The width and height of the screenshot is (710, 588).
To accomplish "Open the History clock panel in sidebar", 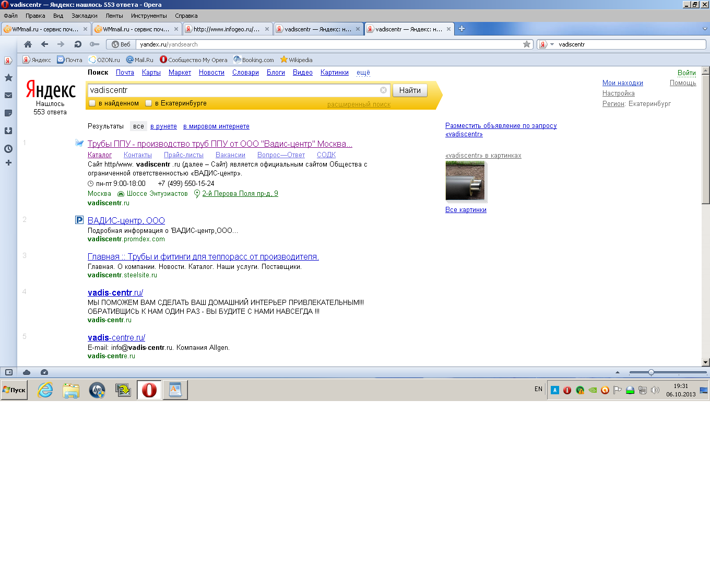I will (8, 149).
